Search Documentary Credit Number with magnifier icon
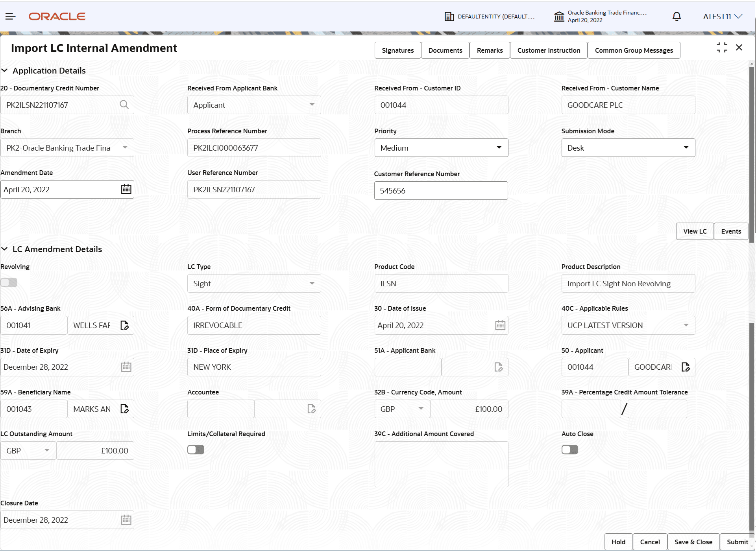The image size is (756, 551). pos(124,105)
